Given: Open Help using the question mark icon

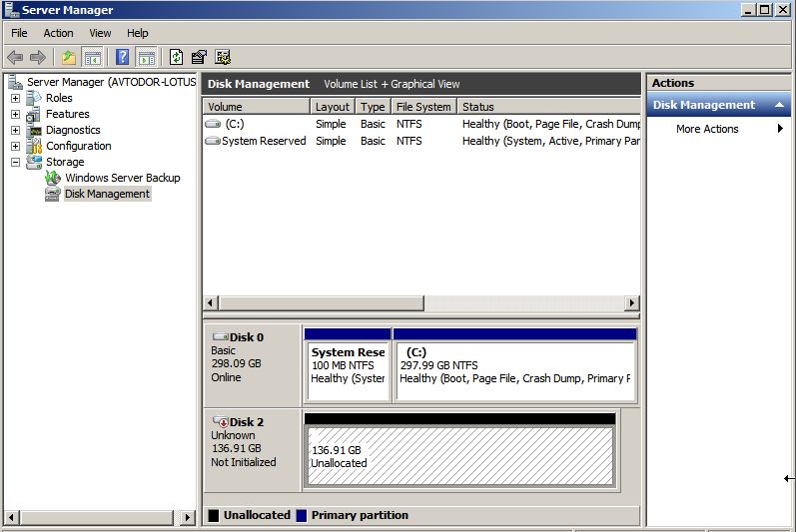Looking at the screenshot, I should pos(123,57).
